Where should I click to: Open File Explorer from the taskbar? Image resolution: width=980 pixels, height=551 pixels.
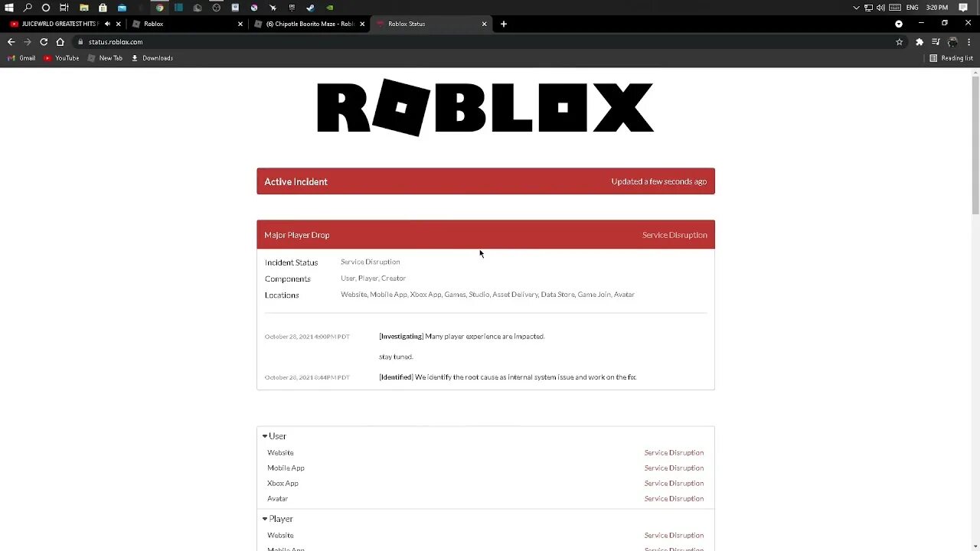click(83, 8)
